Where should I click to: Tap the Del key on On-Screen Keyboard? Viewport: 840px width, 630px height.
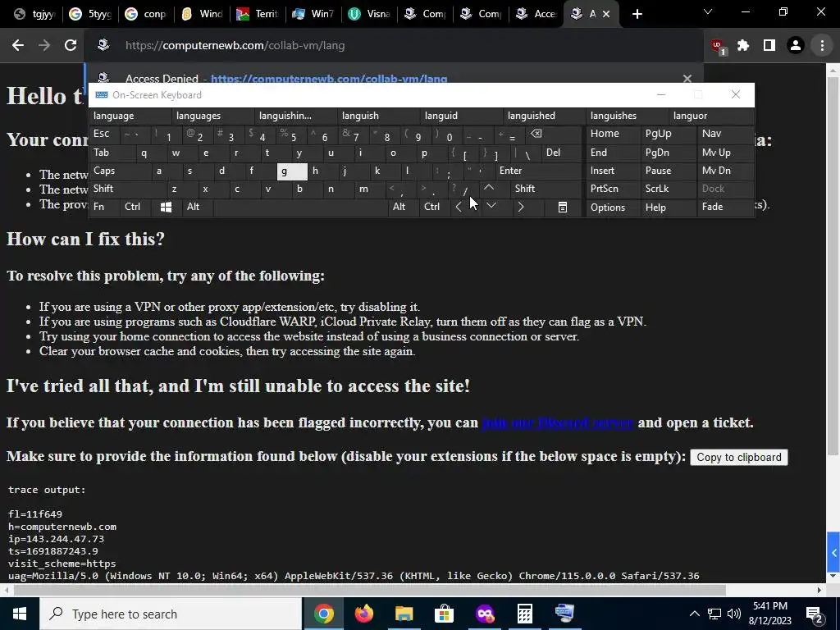(560, 153)
